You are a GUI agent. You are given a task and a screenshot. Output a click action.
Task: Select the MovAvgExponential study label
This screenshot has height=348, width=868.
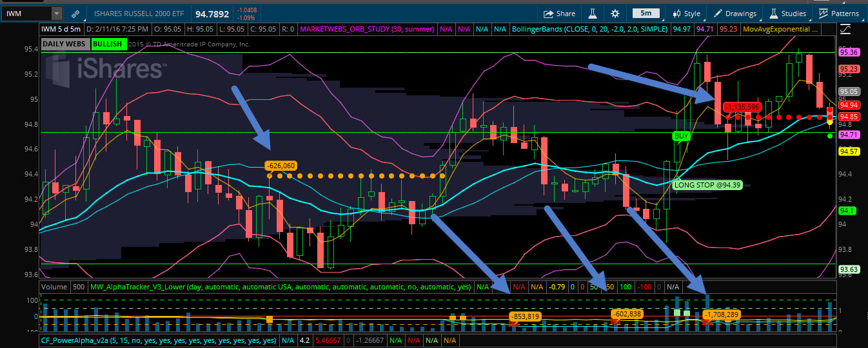782,29
